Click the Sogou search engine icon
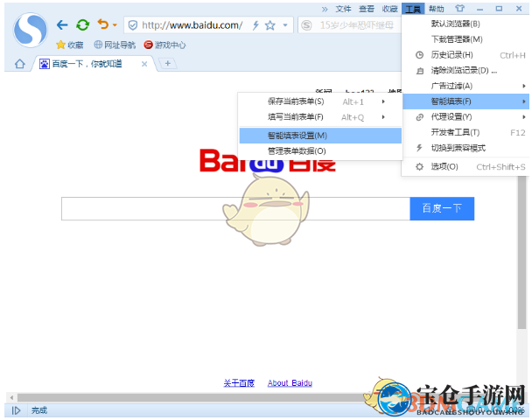The image size is (532, 420). [x=306, y=25]
